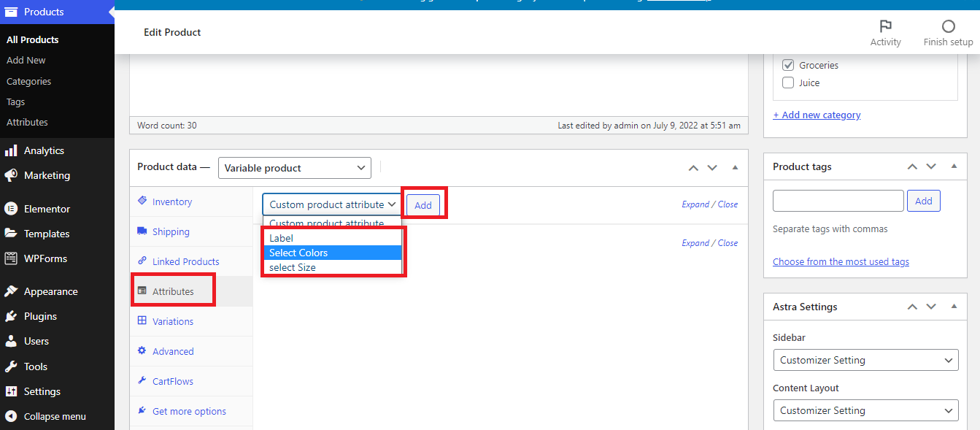Click the Activity flag icon

(885, 27)
